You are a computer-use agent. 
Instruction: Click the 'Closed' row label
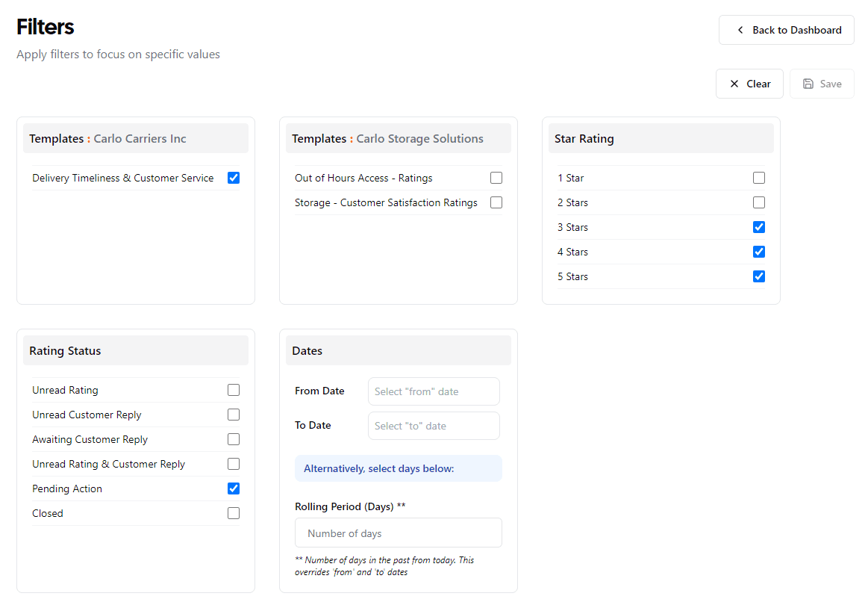tap(48, 513)
